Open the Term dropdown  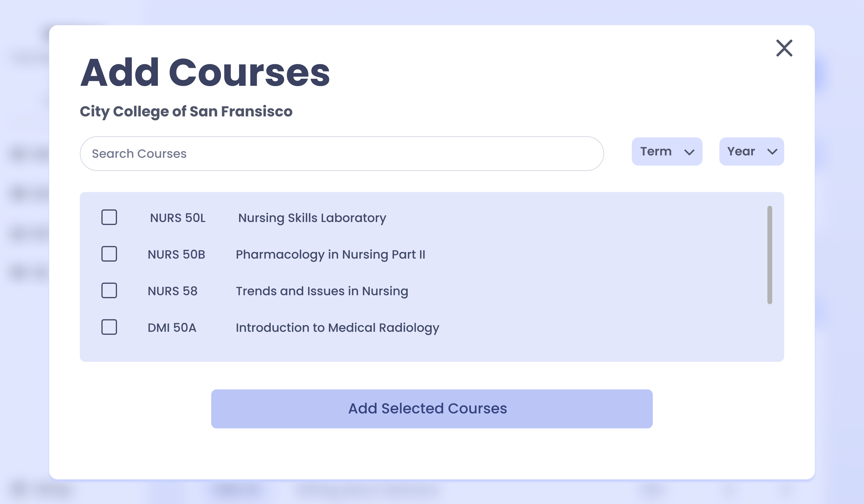667,151
